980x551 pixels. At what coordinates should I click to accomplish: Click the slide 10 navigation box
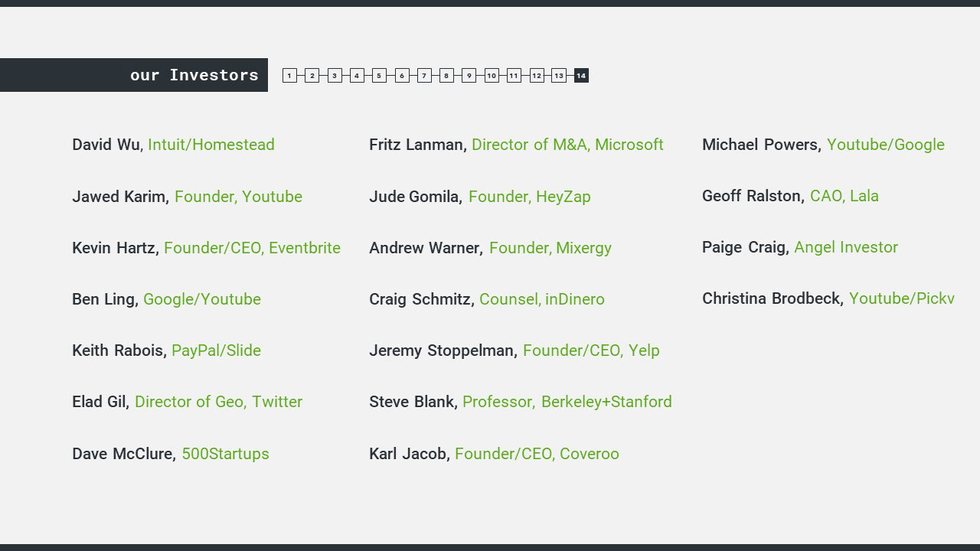492,76
